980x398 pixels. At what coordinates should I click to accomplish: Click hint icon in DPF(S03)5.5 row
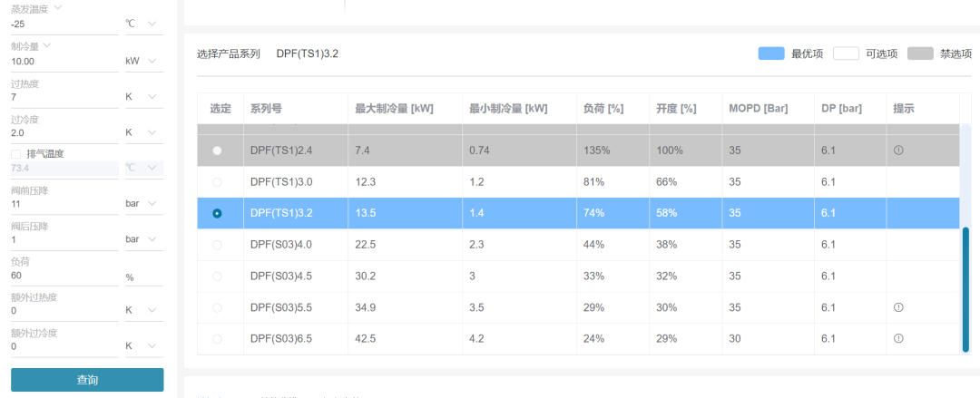pos(898,307)
